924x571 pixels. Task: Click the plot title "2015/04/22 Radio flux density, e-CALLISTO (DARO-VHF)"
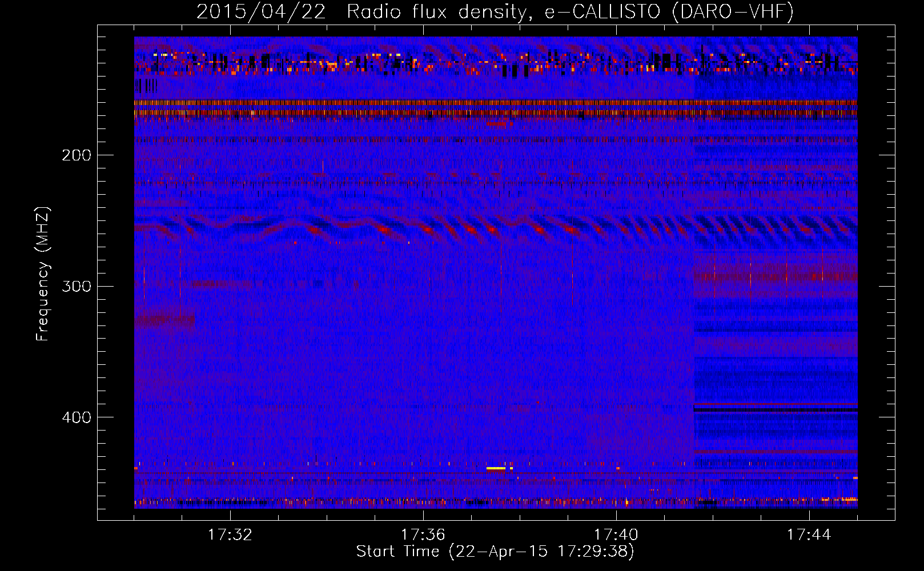(495, 11)
